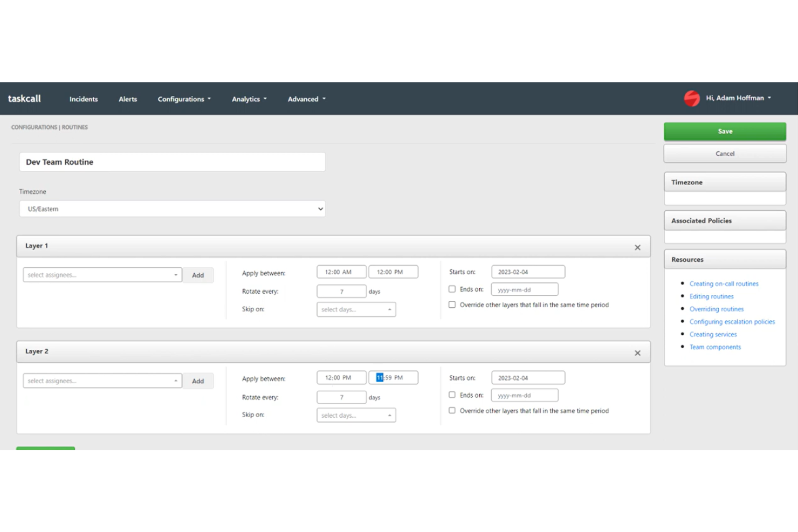Remove Layer 1 with its X icon
The height and width of the screenshot is (532, 798).
click(637, 247)
